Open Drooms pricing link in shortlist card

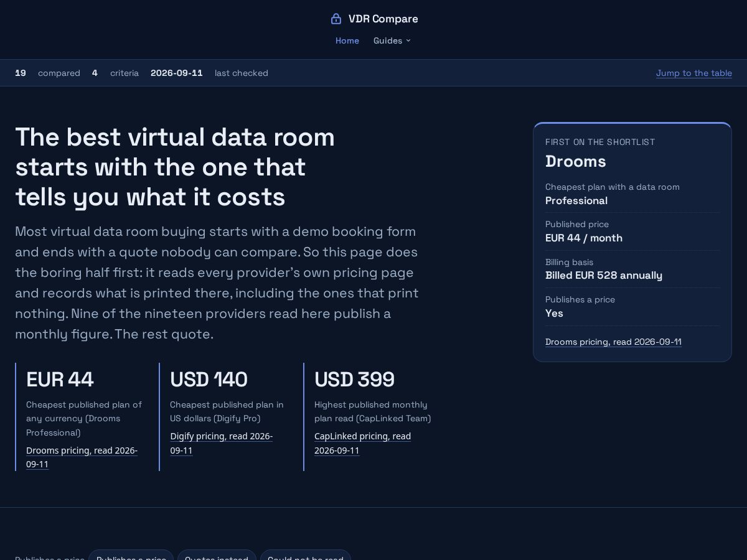613,342
